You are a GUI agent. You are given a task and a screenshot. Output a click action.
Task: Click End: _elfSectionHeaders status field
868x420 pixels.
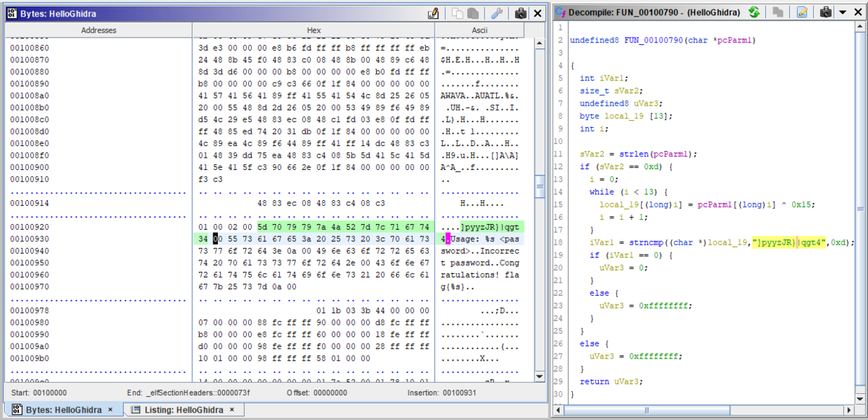tap(188, 393)
